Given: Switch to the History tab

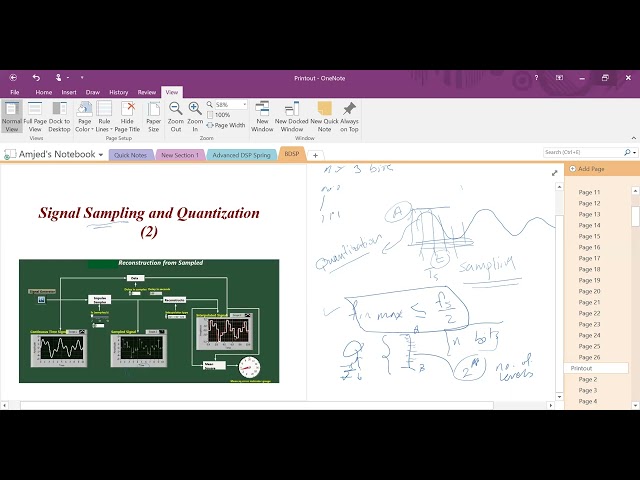Looking at the screenshot, I should 119,92.
